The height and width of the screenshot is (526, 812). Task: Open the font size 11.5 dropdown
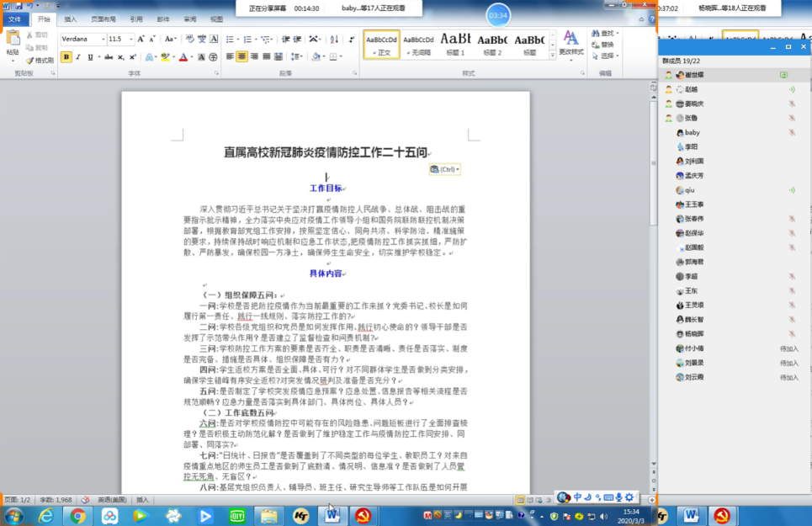130,40
